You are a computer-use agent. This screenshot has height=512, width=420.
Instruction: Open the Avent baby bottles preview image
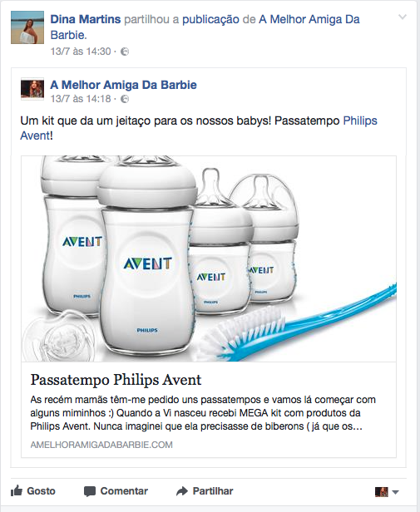tap(209, 258)
